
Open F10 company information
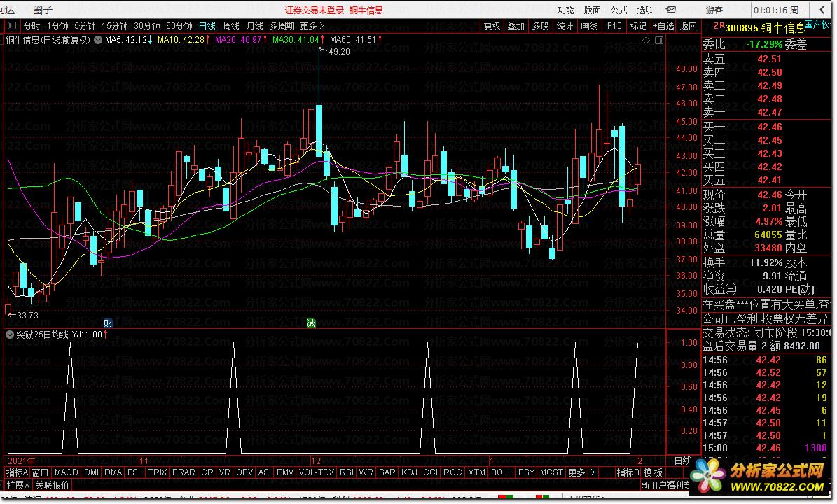(x=614, y=26)
